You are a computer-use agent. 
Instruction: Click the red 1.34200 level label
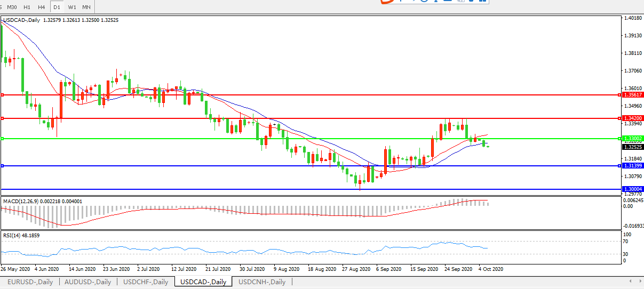point(633,118)
